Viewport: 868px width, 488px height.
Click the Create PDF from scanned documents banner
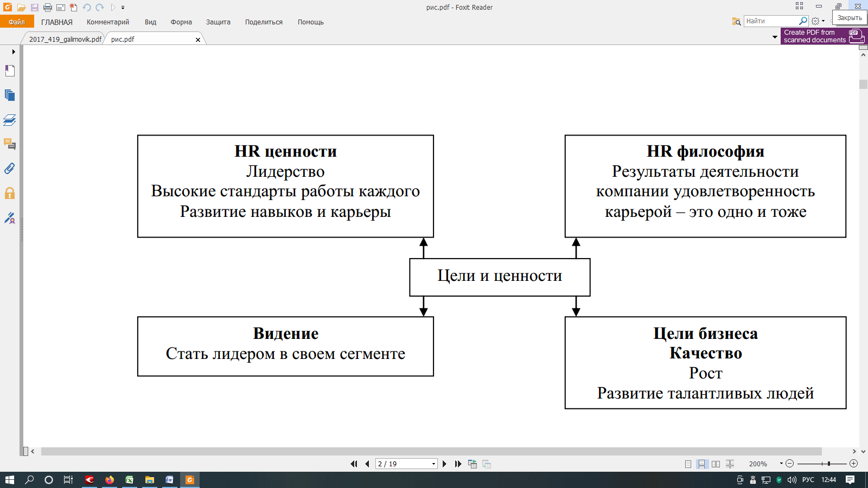pos(824,36)
